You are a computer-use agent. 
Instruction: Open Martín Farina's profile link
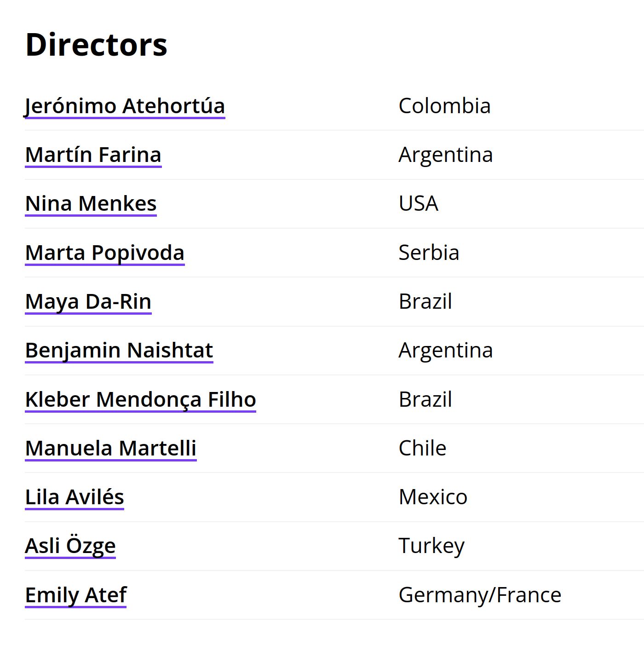click(93, 155)
